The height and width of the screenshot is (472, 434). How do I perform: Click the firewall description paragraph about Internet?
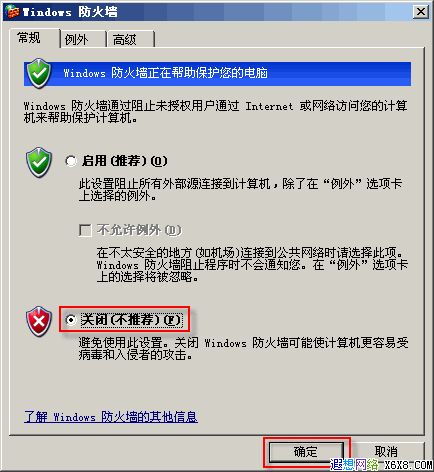coord(215,112)
